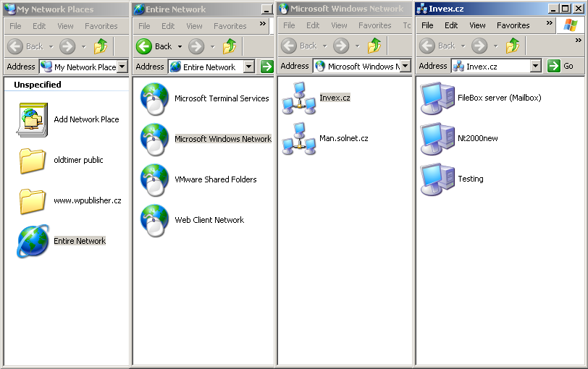Select the 'Add Network Place' label
Viewport: 588px width, 369px height.
coord(86,119)
